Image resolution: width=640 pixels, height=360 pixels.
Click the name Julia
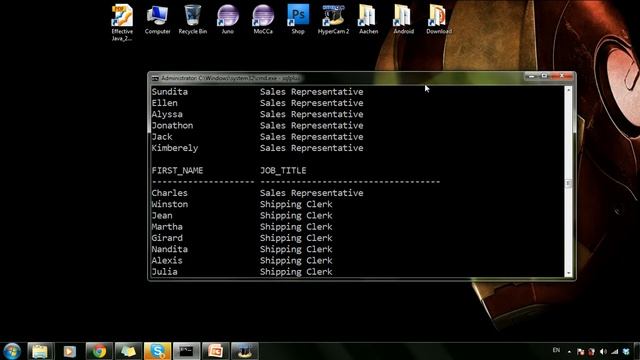[164, 272]
